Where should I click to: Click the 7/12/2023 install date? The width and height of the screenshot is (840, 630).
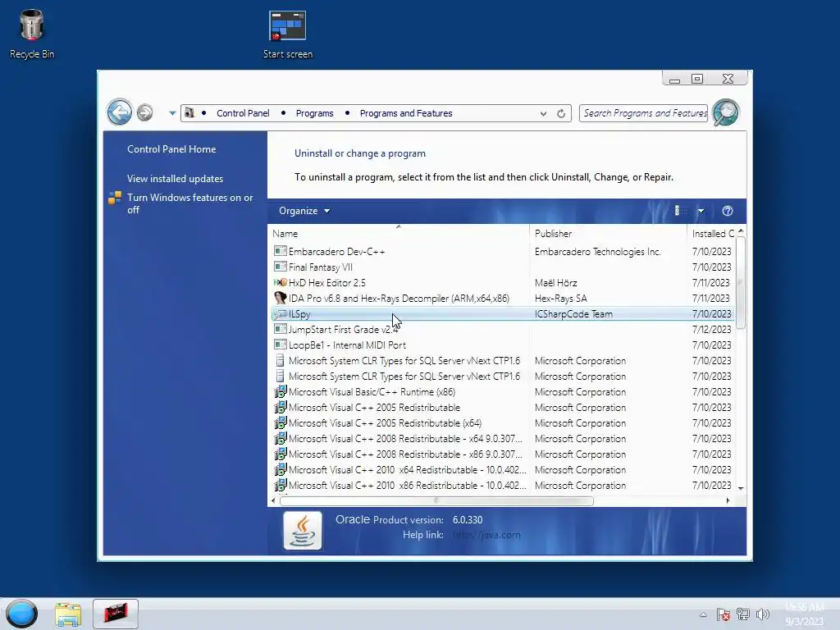point(711,330)
